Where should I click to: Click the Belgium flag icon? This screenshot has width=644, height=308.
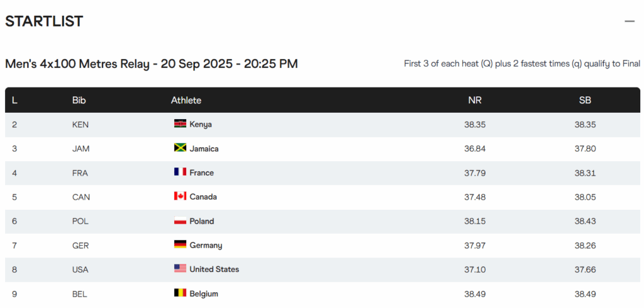coord(180,293)
